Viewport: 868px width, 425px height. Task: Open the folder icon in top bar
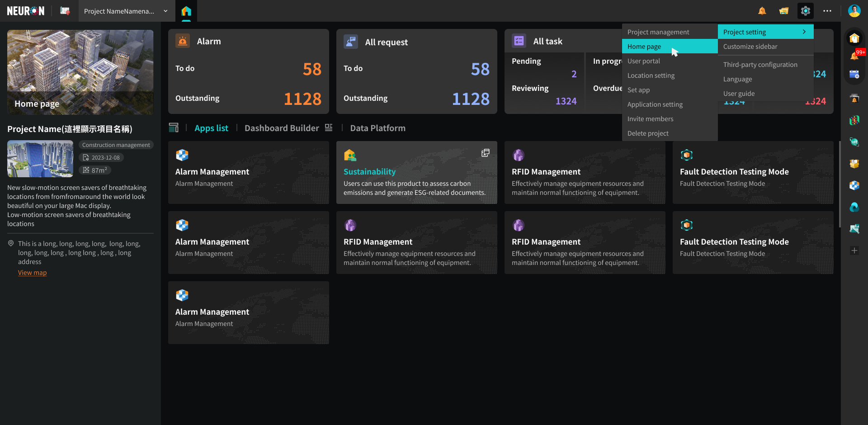784,11
